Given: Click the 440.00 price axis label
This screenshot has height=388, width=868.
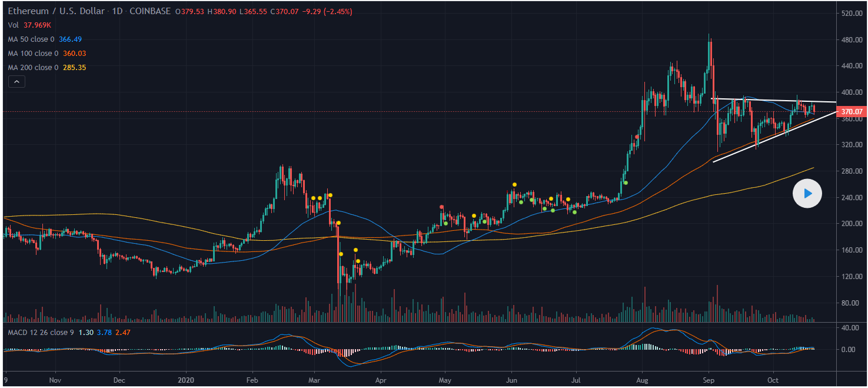Looking at the screenshot, I should [x=852, y=66].
